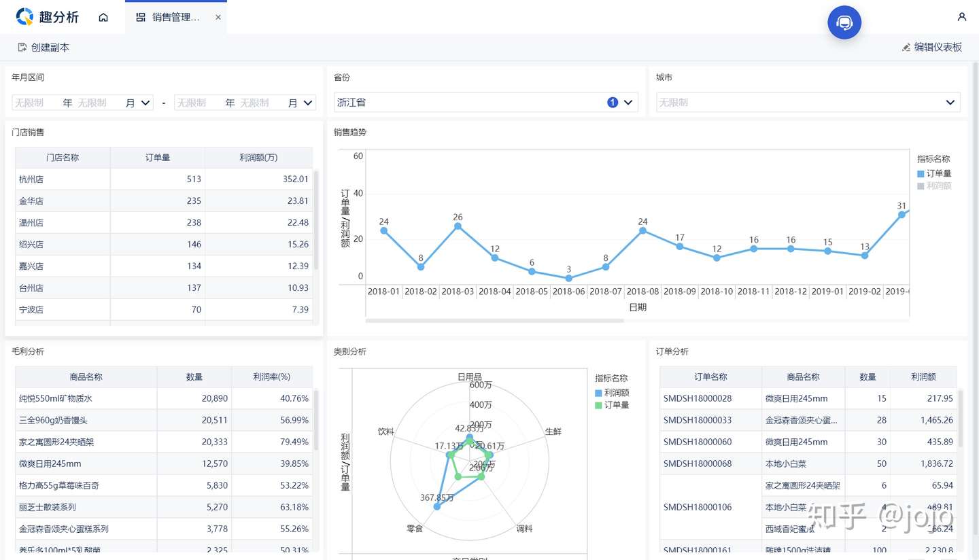Click the province selection count badge 1
The height and width of the screenshot is (560, 979).
point(613,103)
